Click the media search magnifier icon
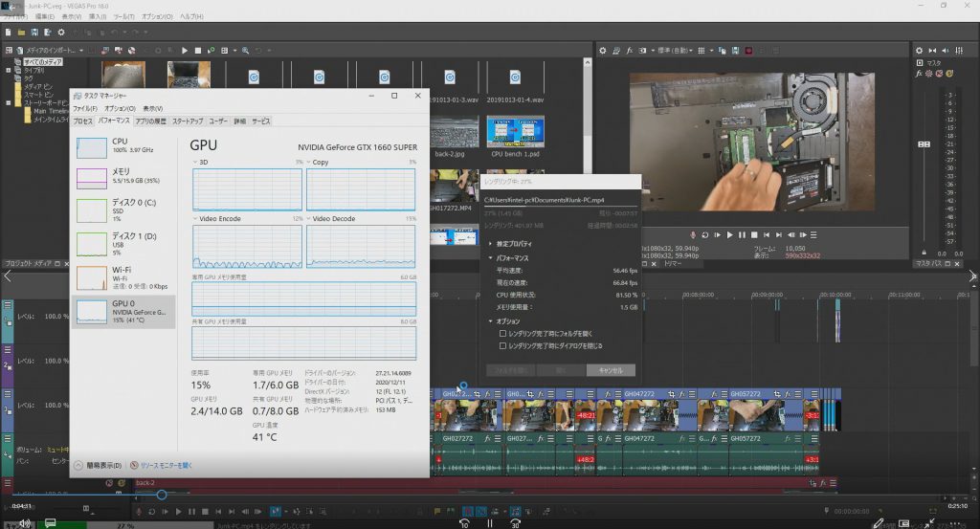 click(x=246, y=50)
